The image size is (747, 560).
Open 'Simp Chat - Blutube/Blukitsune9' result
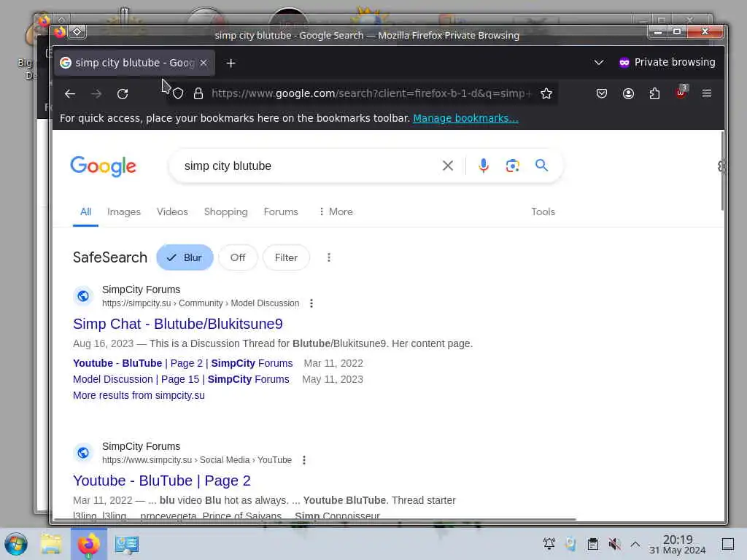tap(178, 324)
